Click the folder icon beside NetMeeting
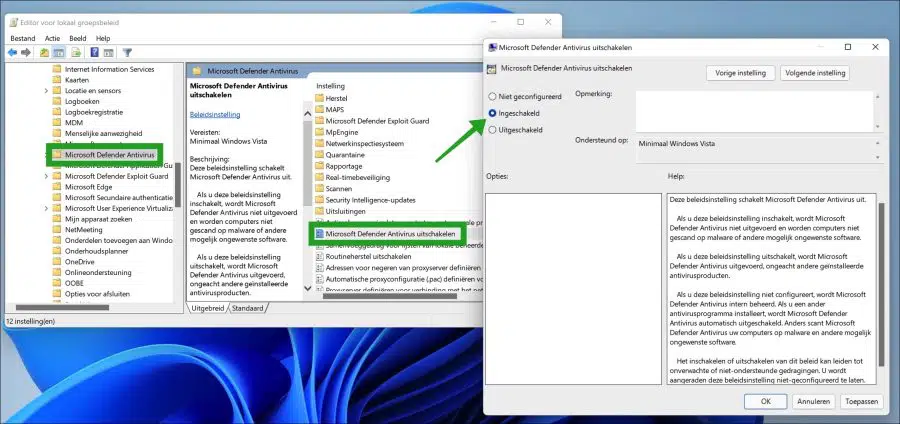The height and width of the screenshot is (424, 900). (56, 229)
